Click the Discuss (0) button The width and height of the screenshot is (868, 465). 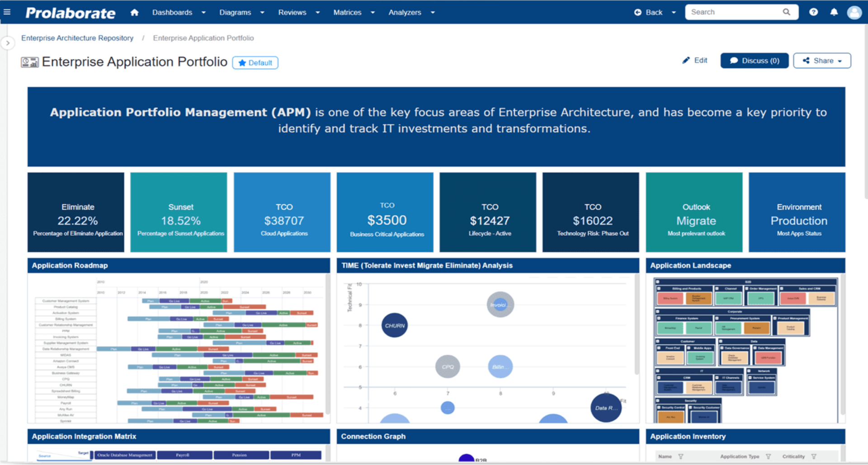point(754,61)
